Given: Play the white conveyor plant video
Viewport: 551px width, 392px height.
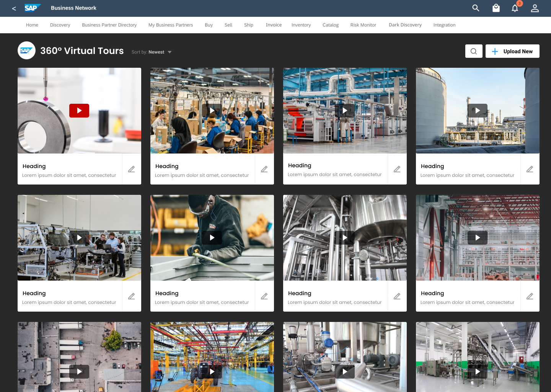Looking at the screenshot, I should [x=478, y=372].
